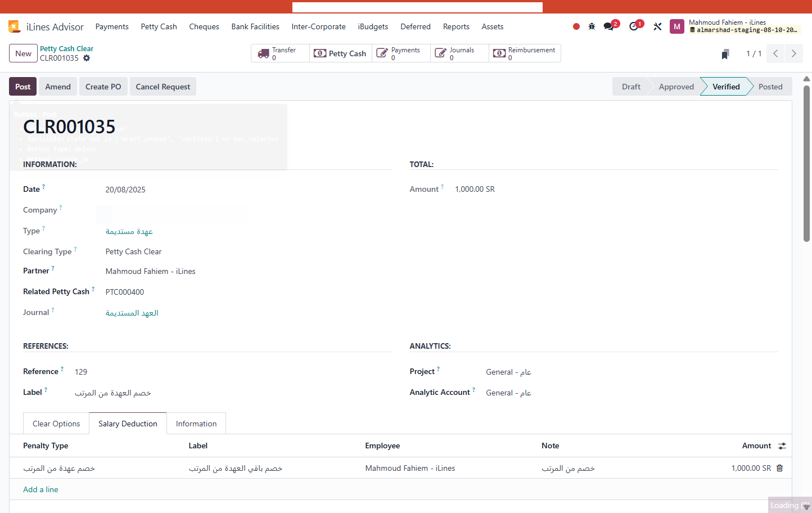Viewport: 812px width, 513px height.
Task: Follow the Petty Cash Clear breadcrumb link
Action: tap(66, 48)
